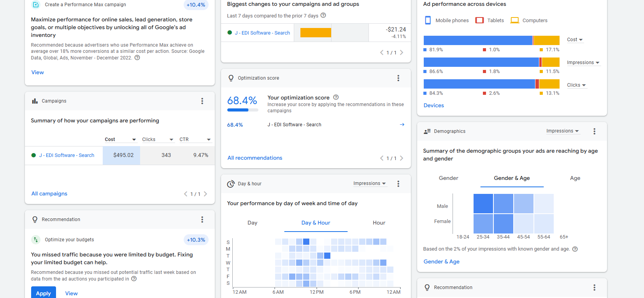Click help icon after known gender and age
644x298 pixels.
(575, 249)
